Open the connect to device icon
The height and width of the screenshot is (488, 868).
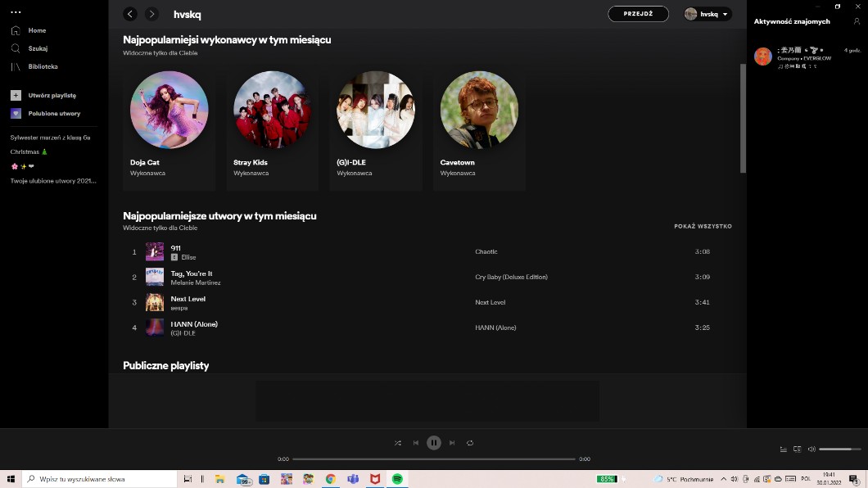tap(797, 449)
